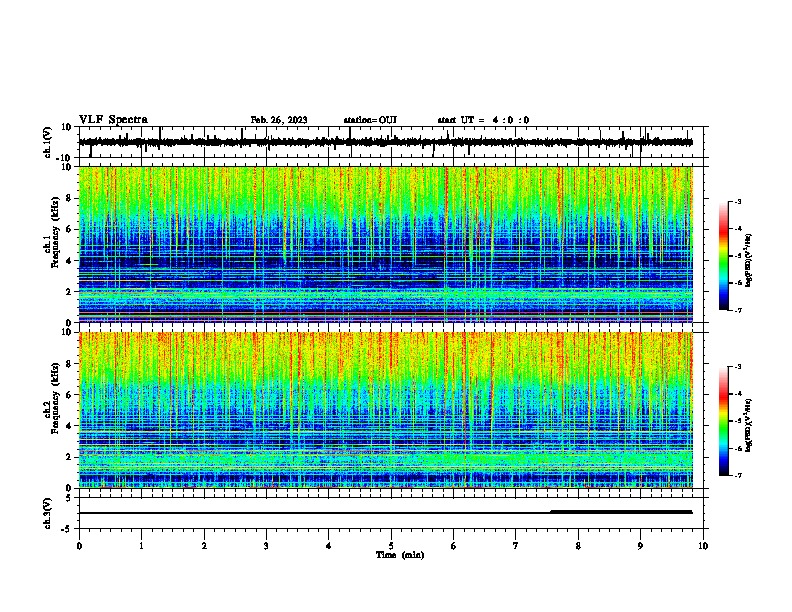Click the "-3" label on ch.1 color bar
Image resolution: width=792 pixels, height=612 pixels.
coord(738,201)
